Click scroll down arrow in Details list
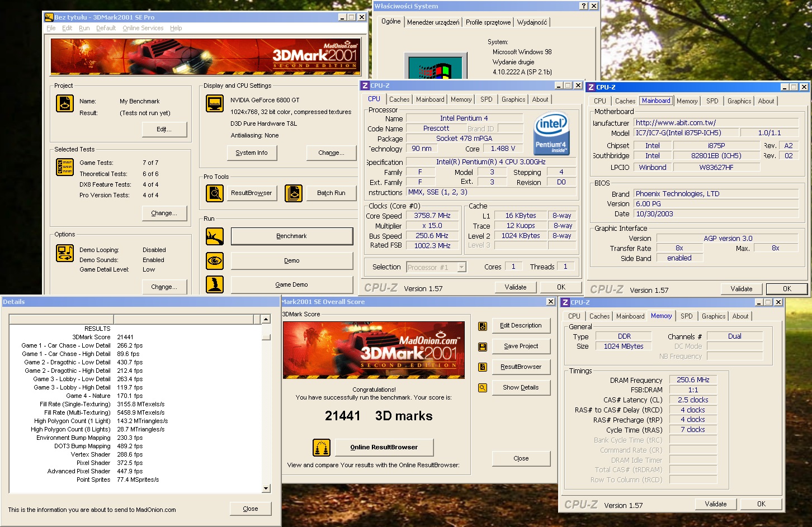The image size is (812, 527). (x=266, y=488)
